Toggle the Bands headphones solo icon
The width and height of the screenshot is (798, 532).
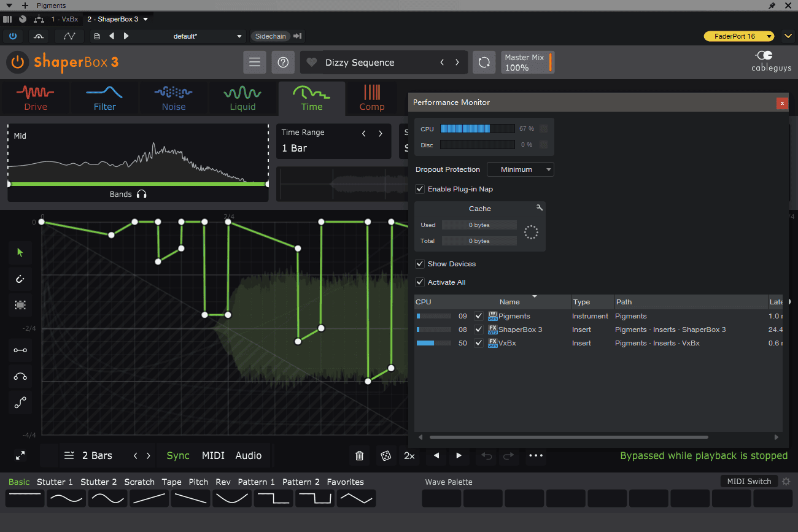pyautogui.click(x=142, y=194)
